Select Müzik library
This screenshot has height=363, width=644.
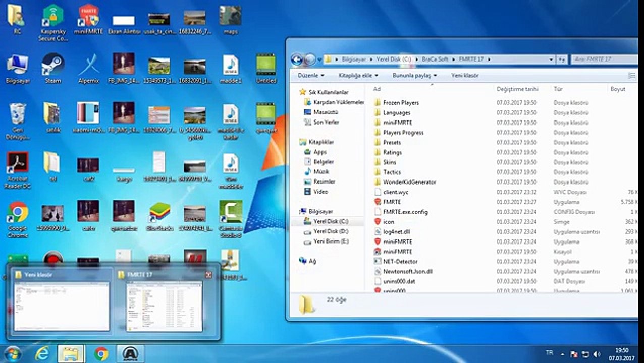[316, 171]
